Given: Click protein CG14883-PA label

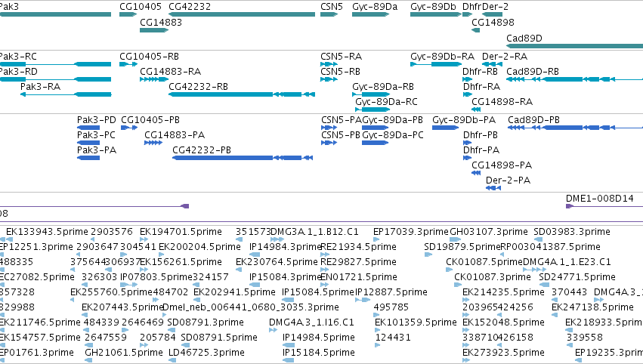Looking at the screenshot, I should click(175, 135).
